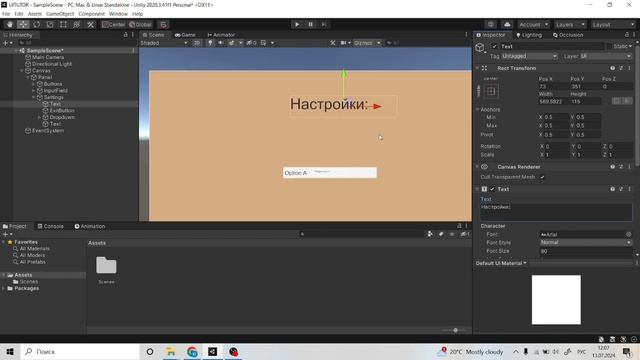Toggle the Static checkbox in the Inspector
Screen dimensions: 640x360
(609, 47)
